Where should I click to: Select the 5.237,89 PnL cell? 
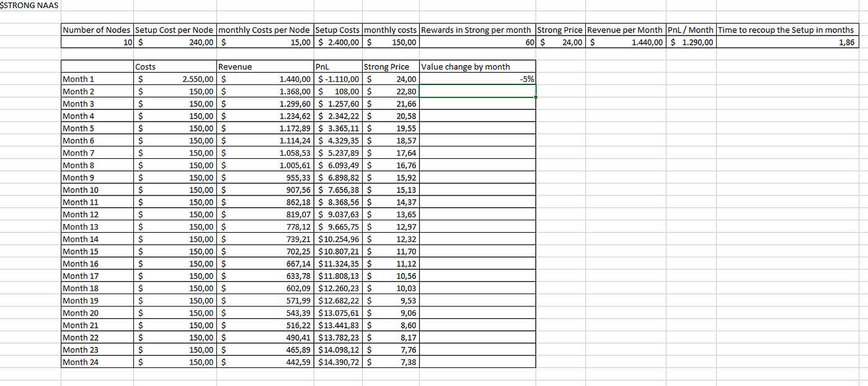338,153
